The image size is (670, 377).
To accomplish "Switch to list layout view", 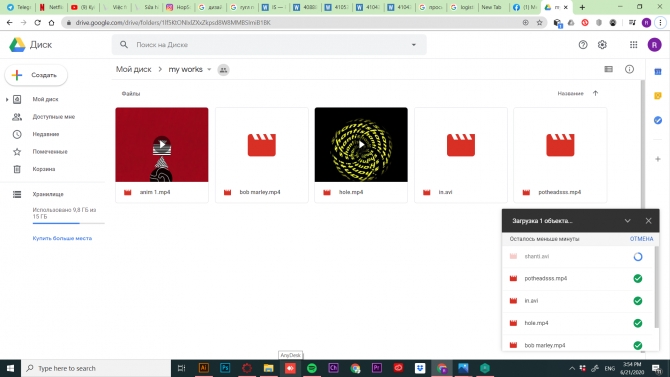I will pyautogui.click(x=608, y=69).
